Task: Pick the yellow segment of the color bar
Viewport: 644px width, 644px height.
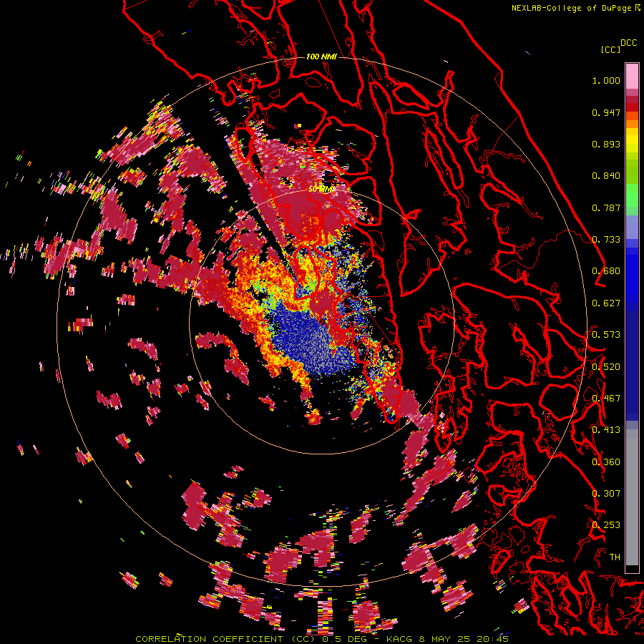Action: pyautogui.click(x=632, y=140)
